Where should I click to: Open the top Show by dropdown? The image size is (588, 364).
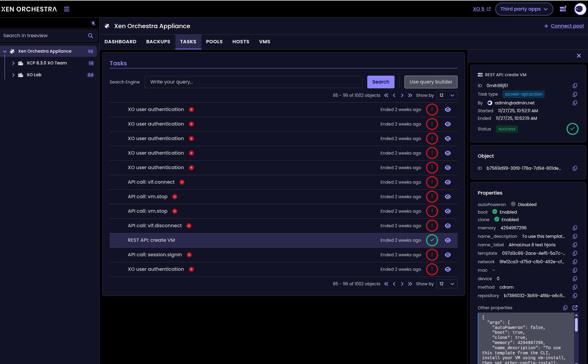(447, 95)
